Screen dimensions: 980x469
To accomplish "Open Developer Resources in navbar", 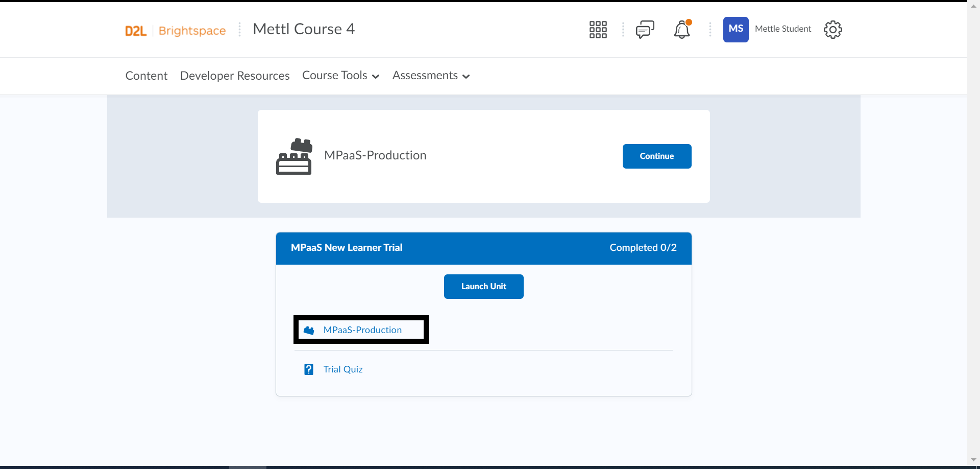I will pos(235,76).
